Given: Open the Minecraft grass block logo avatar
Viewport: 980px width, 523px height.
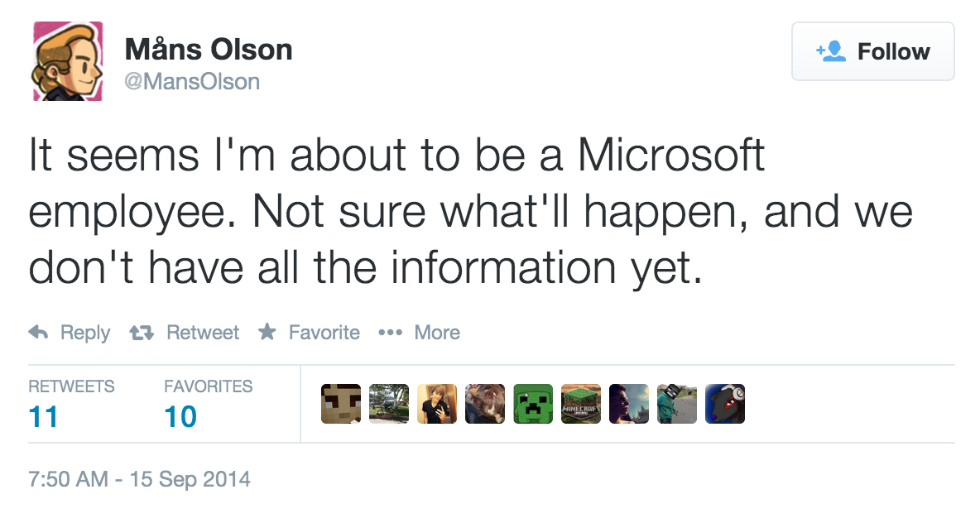Looking at the screenshot, I should [x=581, y=405].
